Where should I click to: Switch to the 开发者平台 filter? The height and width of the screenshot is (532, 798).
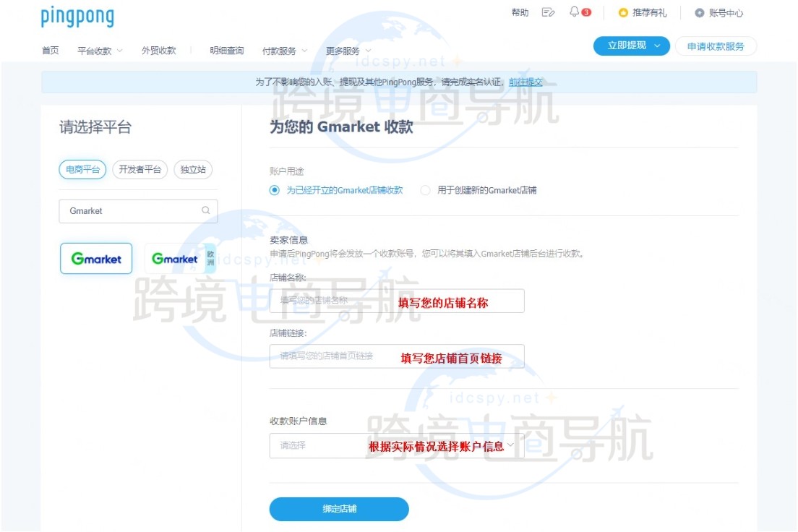tap(140, 169)
